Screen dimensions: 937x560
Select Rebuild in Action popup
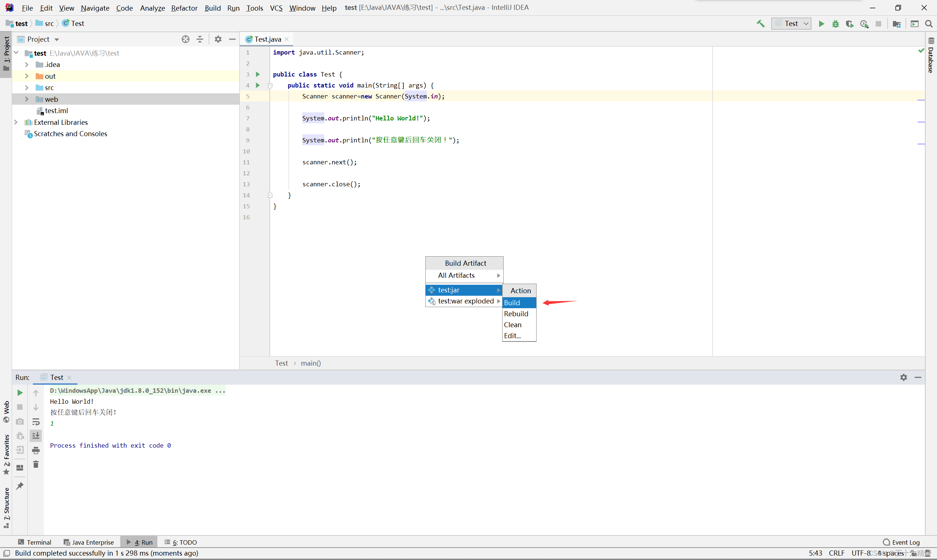coord(516,314)
